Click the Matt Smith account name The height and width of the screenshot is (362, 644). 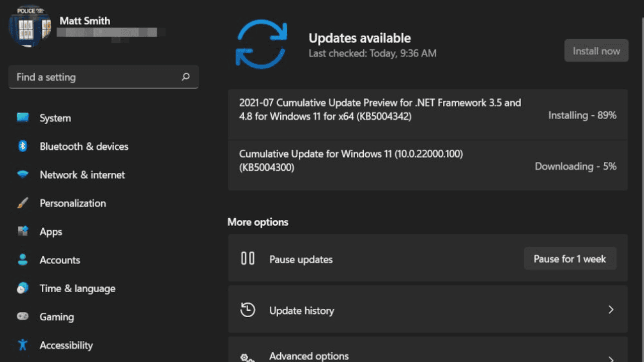pyautogui.click(x=85, y=21)
